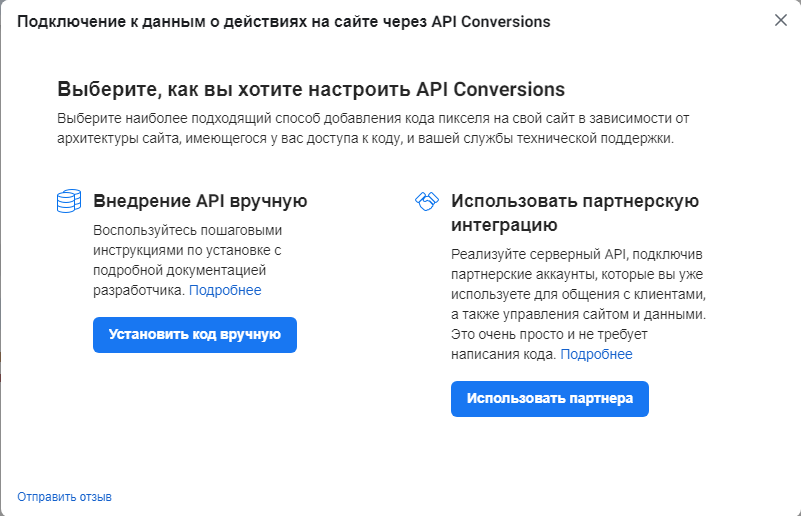Screen dimensions: 801x516
Task: Click the main heading "Выберите, как вы хотите настроить"
Action: click(x=311, y=89)
